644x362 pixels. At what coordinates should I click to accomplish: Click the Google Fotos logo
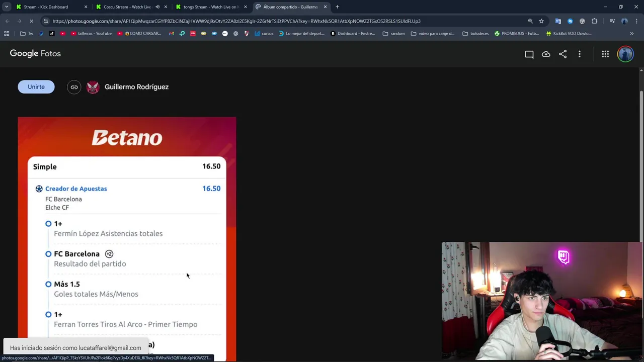(x=35, y=53)
